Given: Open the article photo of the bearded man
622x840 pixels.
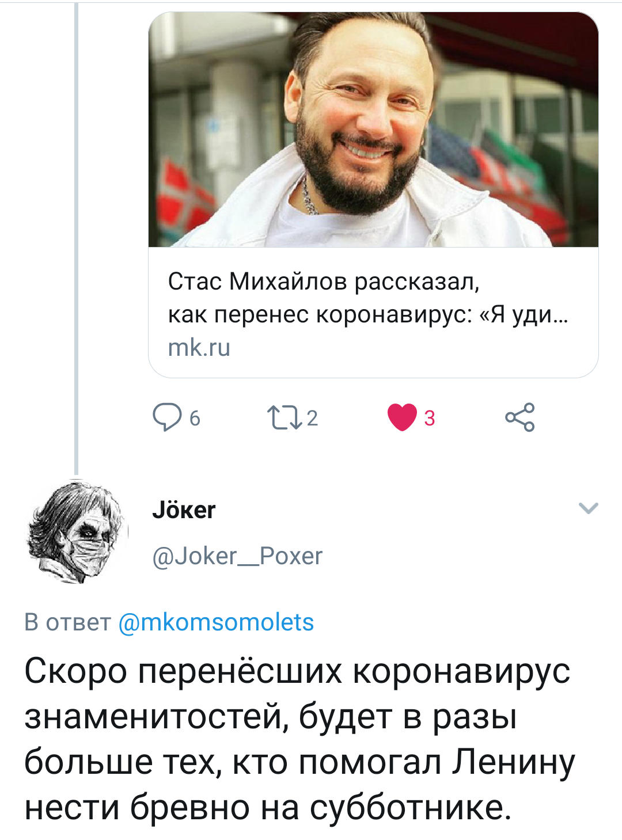Looking at the screenshot, I should [373, 130].
